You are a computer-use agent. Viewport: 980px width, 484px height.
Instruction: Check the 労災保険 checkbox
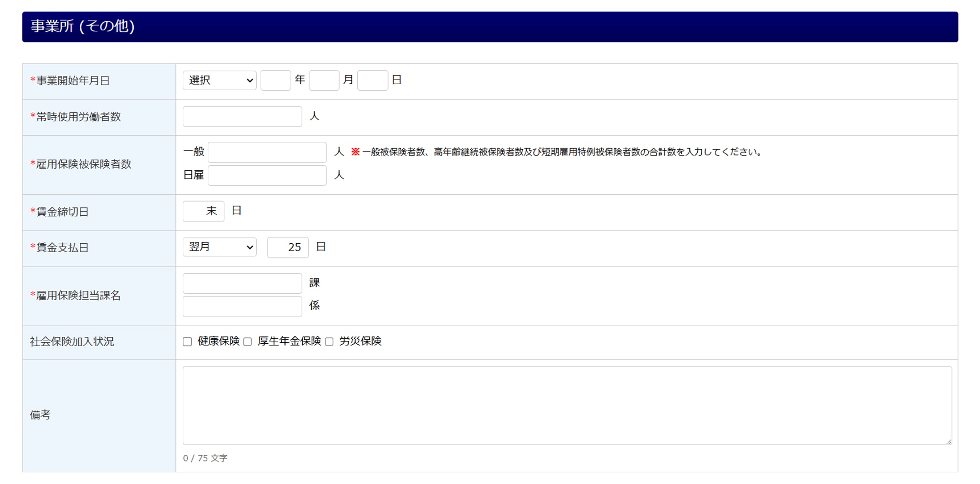329,342
